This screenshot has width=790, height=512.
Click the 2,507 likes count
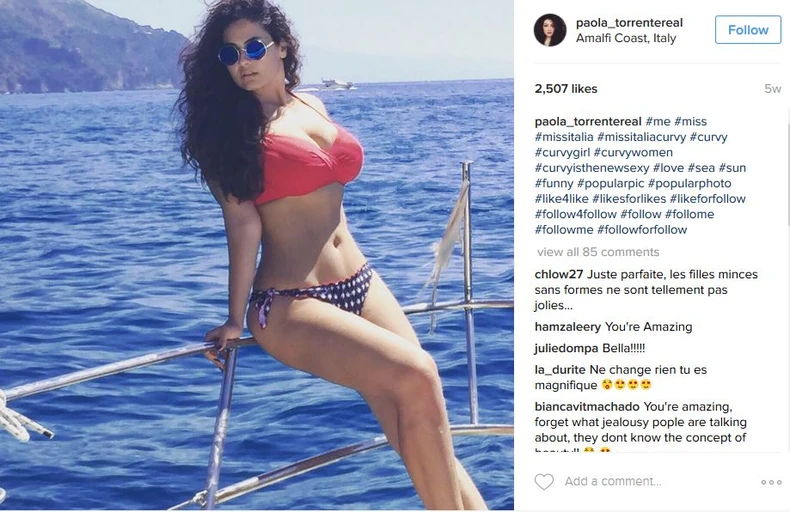[566, 89]
